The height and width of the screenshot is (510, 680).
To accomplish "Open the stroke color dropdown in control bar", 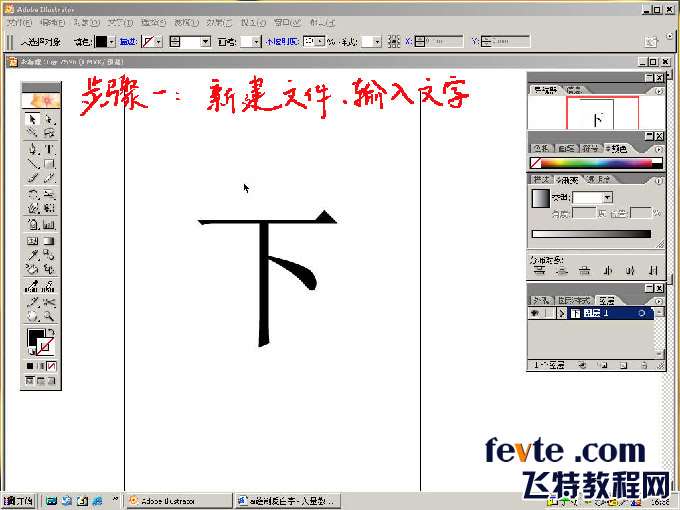I will (160, 42).
